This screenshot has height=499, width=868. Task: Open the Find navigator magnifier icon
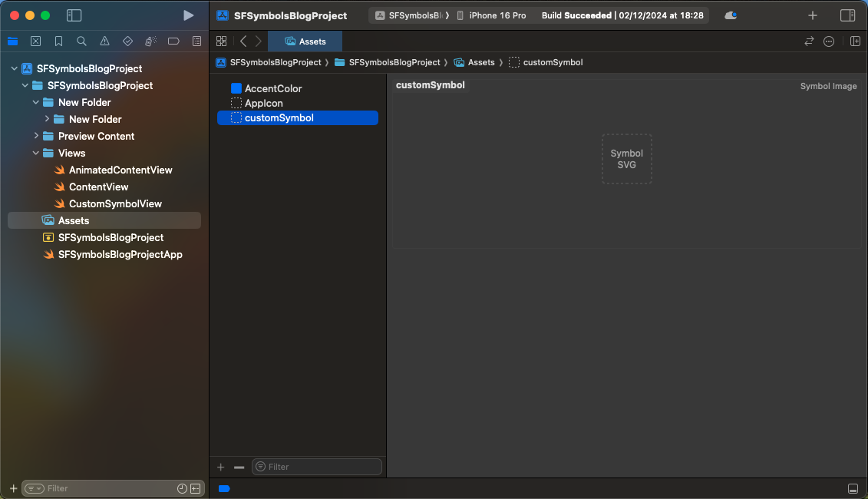81,41
